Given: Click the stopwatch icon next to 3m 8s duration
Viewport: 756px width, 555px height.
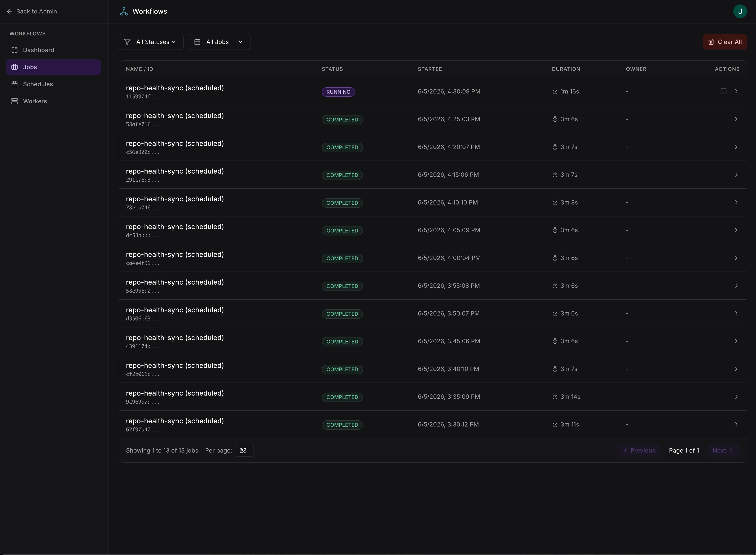Looking at the screenshot, I should pyautogui.click(x=555, y=203).
